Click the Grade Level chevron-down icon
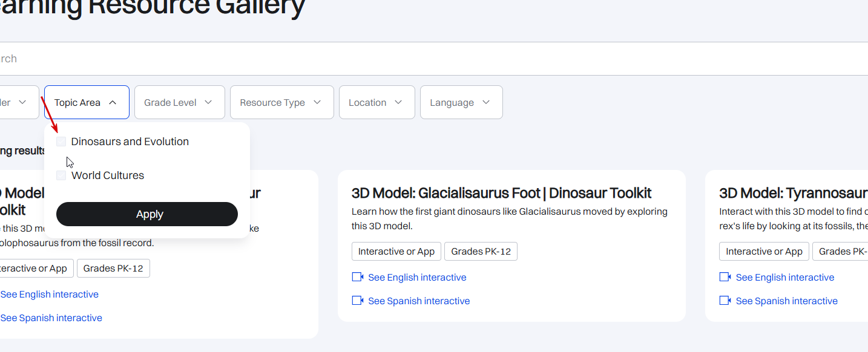Viewport: 868px width, 352px height. [x=208, y=103]
